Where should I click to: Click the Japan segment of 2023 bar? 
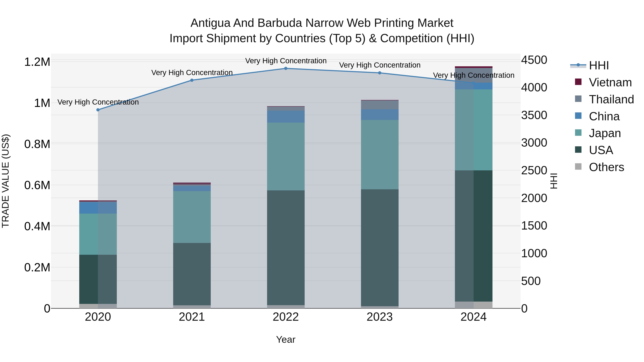click(379, 155)
